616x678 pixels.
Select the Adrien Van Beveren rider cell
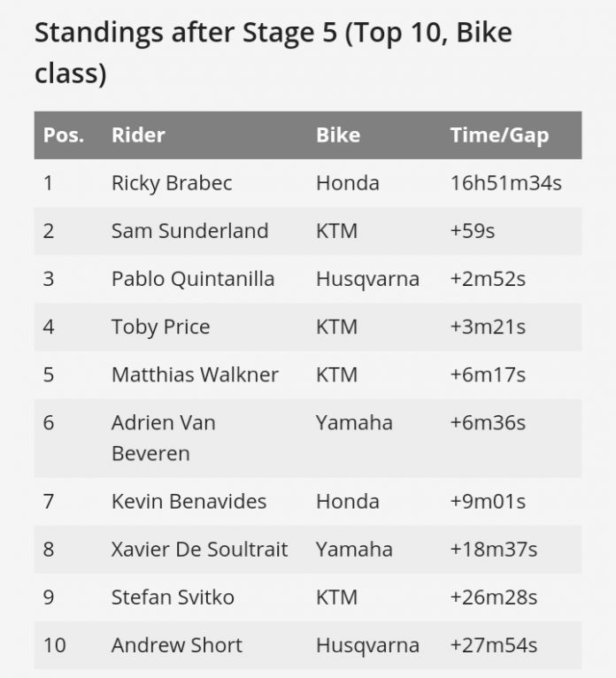(x=164, y=437)
